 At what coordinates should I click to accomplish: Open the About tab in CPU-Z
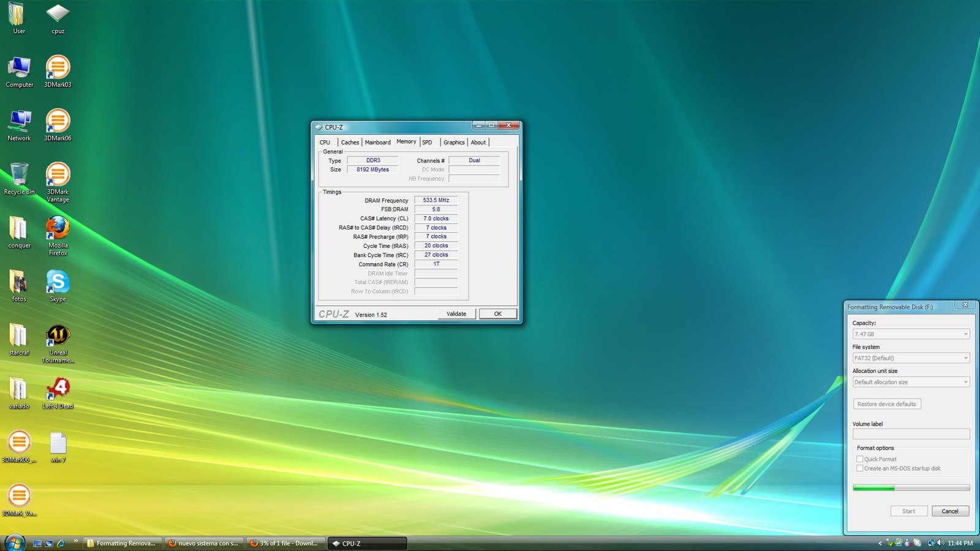click(x=478, y=143)
